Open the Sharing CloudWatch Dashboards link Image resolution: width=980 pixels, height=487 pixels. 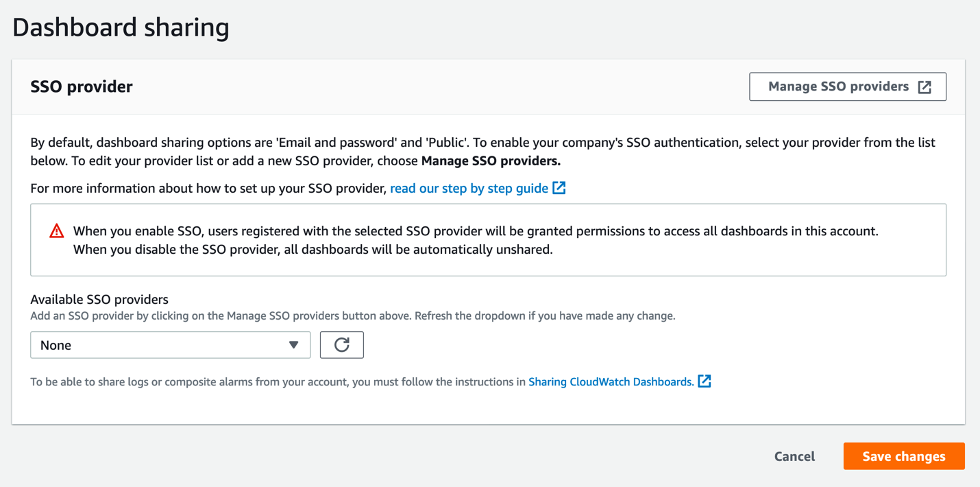click(x=610, y=381)
